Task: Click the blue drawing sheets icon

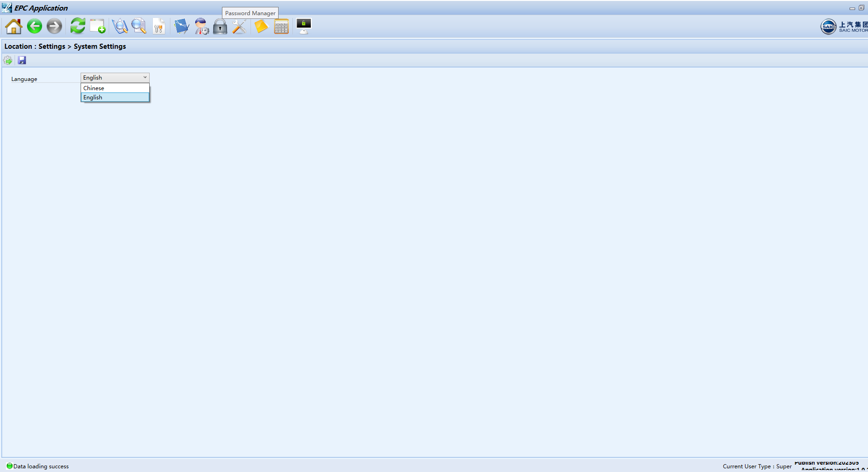Action: pyautogui.click(x=181, y=27)
